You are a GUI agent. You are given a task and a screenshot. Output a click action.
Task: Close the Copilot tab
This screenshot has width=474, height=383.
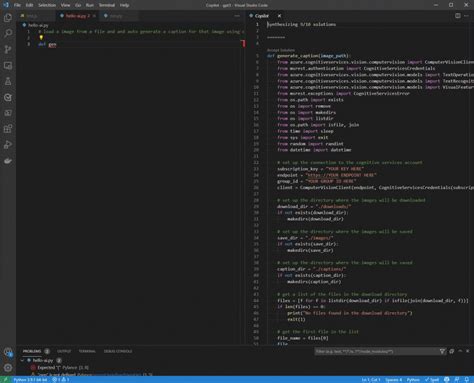[279, 16]
